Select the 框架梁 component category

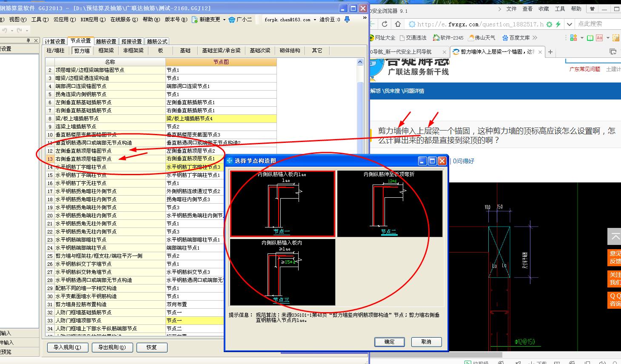tap(106, 51)
